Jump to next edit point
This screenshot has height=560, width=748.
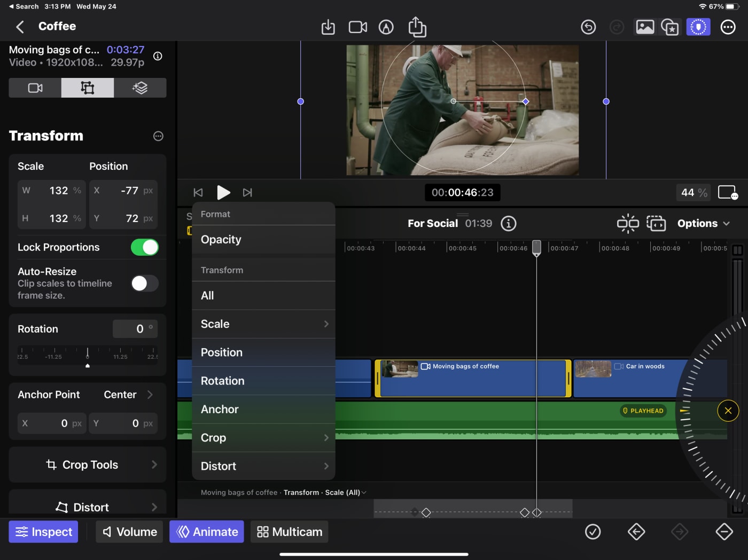click(247, 193)
